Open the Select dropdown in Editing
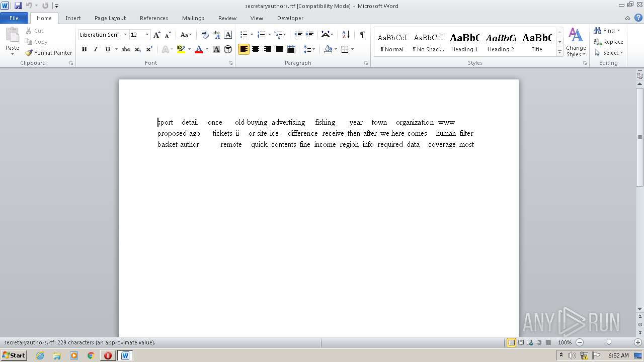This screenshot has height=362, width=644. (x=609, y=53)
